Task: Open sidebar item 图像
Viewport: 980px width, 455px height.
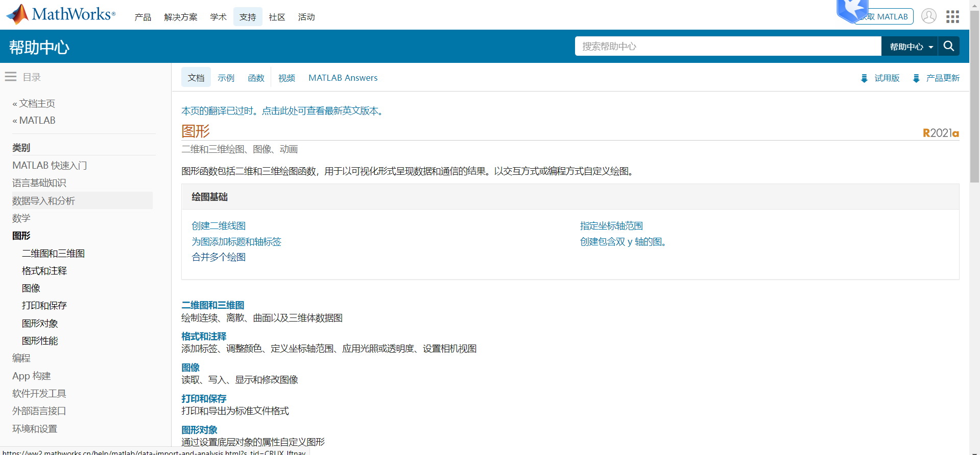Action: coord(31,288)
